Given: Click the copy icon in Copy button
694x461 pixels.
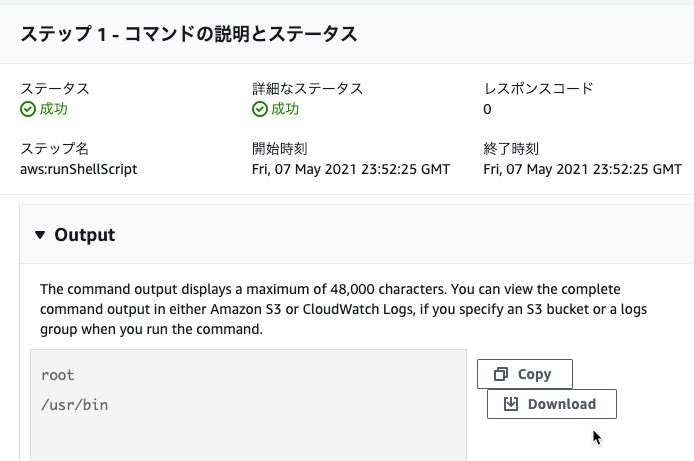Looking at the screenshot, I should click(x=501, y=374).
